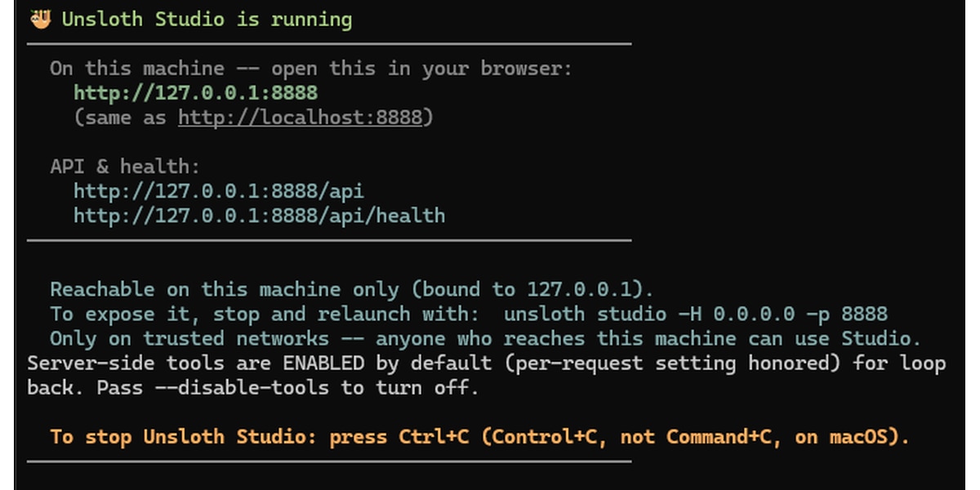Open the underlined http://localhost:8888 link
Viewport: 980px width, 490px height.
pos(301,118)
